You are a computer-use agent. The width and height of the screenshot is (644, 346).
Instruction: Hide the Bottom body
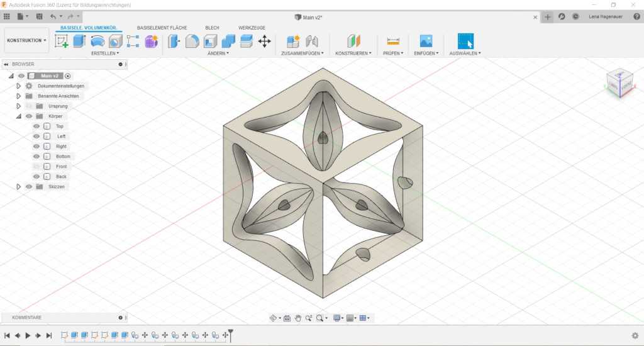pyautogui.click(x=36, y=156)
